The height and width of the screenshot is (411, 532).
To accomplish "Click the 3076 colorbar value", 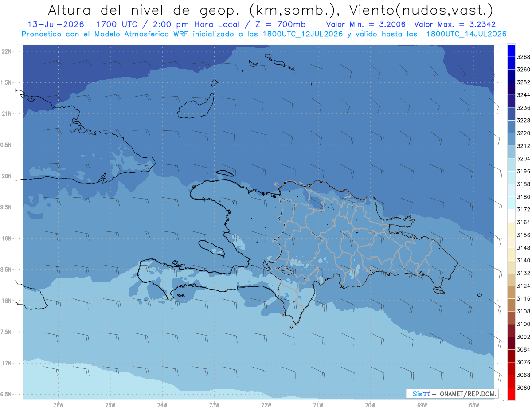I will click(523, 362).
